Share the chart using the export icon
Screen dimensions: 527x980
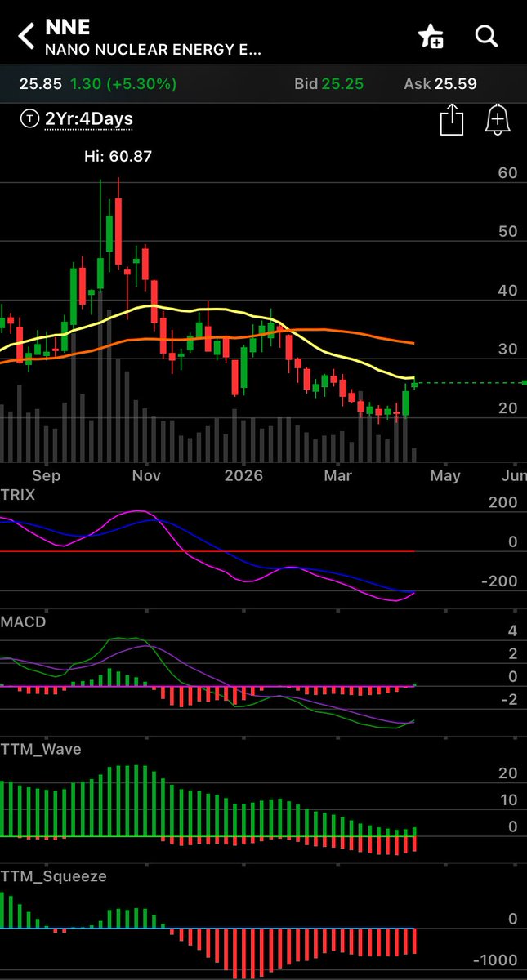(x=451, y=120)
